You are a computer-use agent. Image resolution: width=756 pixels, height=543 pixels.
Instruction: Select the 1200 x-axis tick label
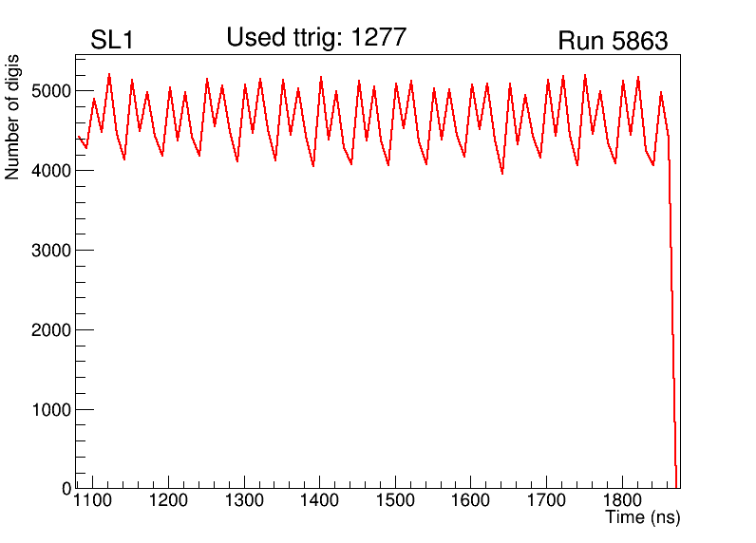pos(168,501)
